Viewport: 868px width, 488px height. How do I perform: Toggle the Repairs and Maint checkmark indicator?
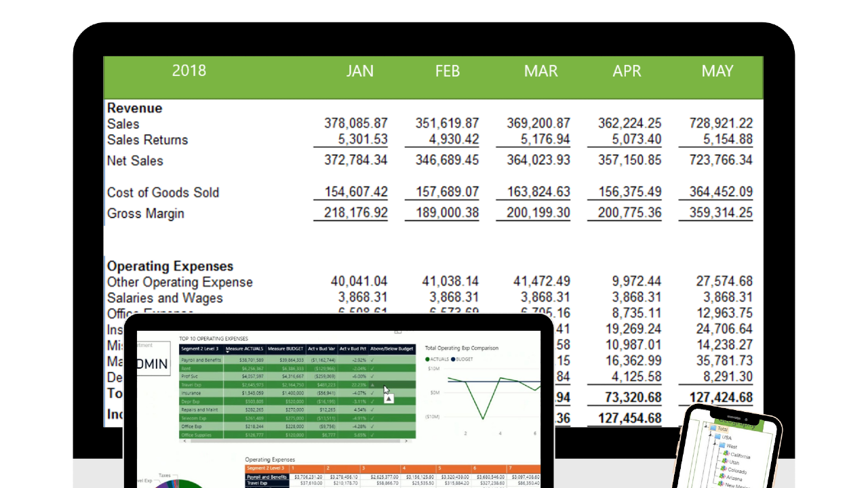coord(372,409)
